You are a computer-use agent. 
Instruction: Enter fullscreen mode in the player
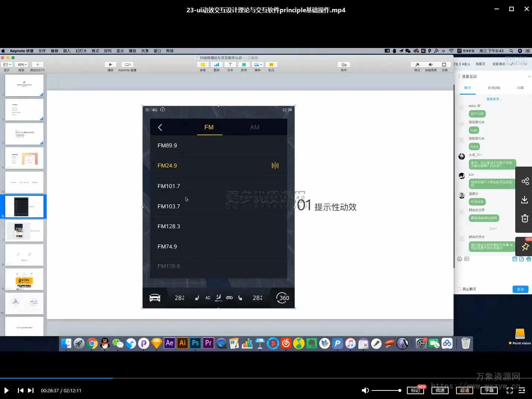510,390
